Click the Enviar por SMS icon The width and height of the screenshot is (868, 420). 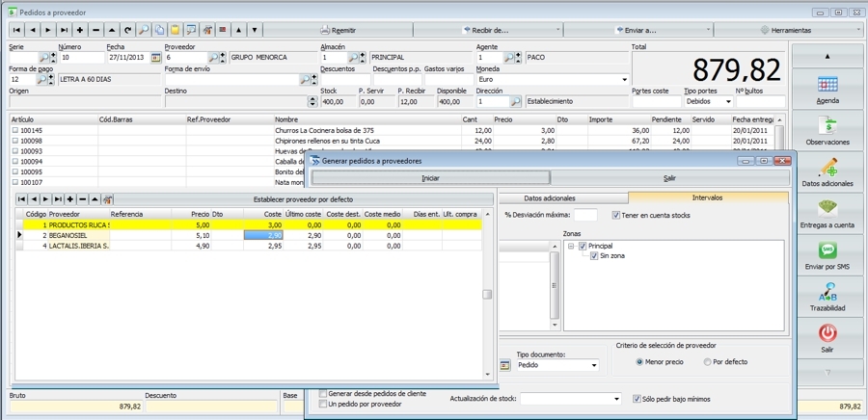[827, 250]
